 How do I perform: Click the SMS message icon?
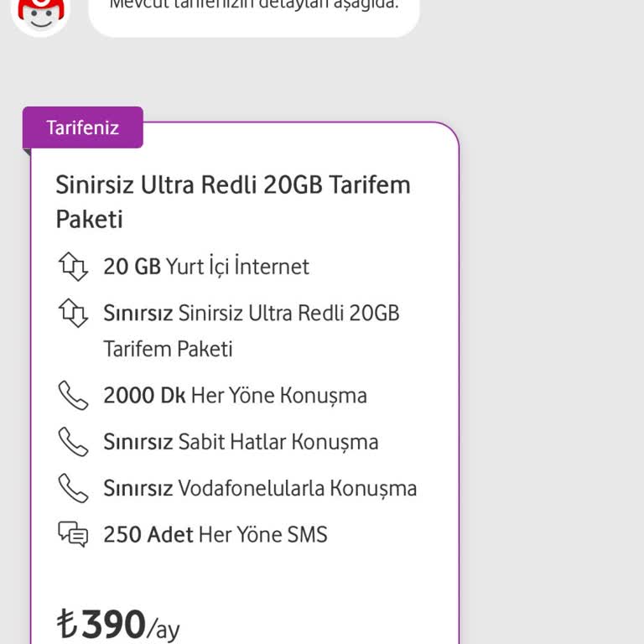pos(73,534)
